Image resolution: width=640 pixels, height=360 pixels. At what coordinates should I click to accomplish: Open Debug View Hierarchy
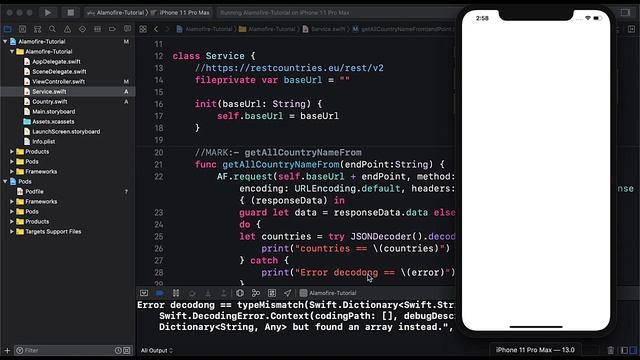240,293
